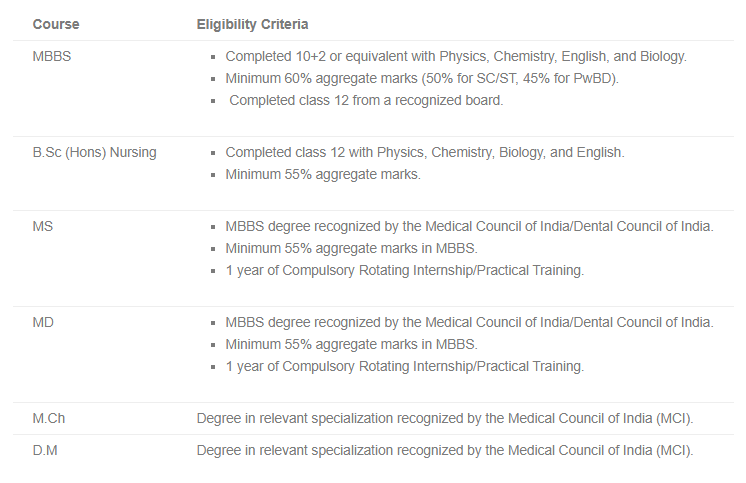Click the MD course name cell
Viewport: 746px width, 483px height.
43,322
